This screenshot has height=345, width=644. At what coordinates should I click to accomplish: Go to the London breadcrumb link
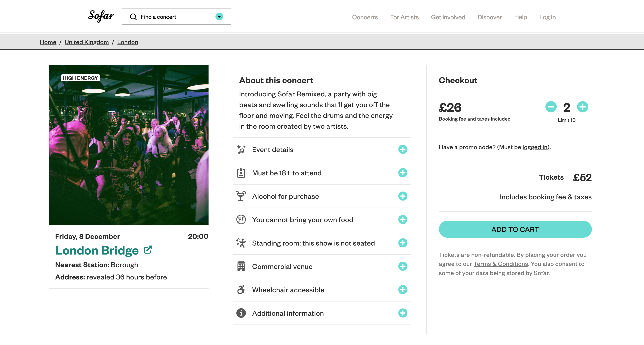click(127, 42)
